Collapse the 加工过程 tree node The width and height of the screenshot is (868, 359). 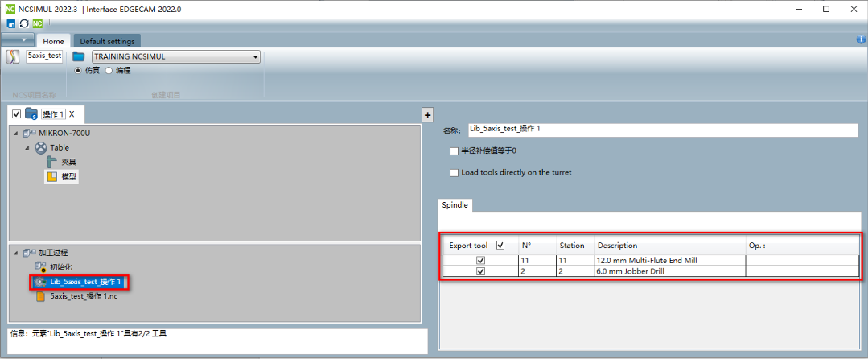click(x=17, y=254)
